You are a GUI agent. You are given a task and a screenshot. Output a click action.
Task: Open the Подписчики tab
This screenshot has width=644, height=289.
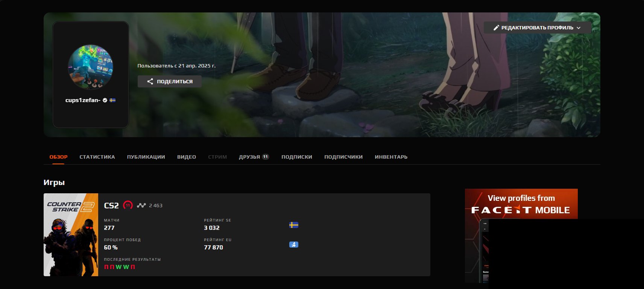(x=343, y=157)
